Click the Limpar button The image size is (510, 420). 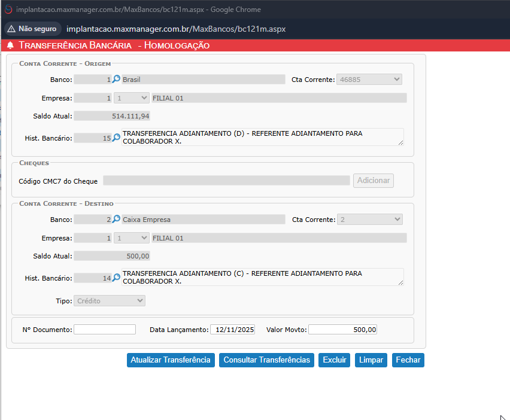[371, 360]
